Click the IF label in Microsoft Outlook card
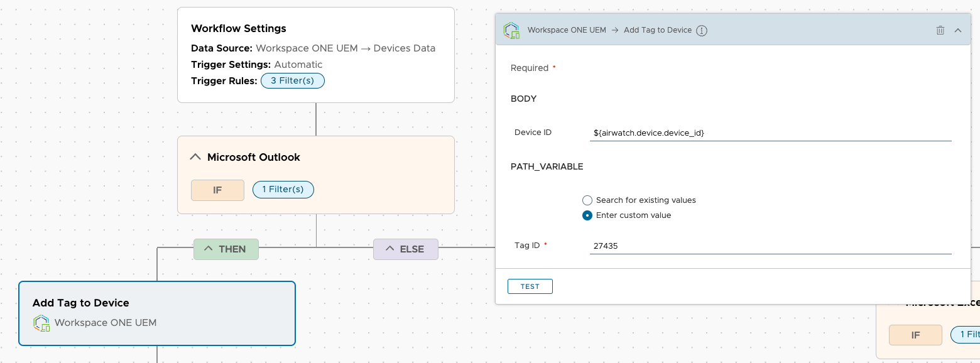 point(217,190)
